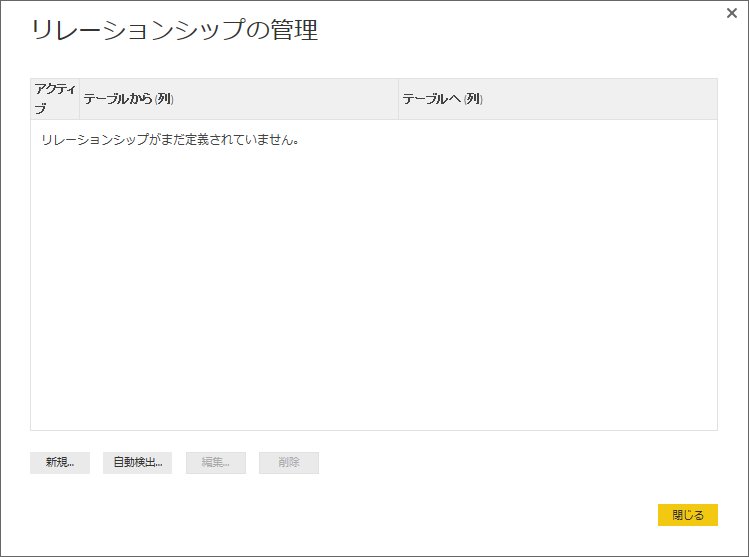
Task: Select the アクティブ column header
Action: click(55, 99)
